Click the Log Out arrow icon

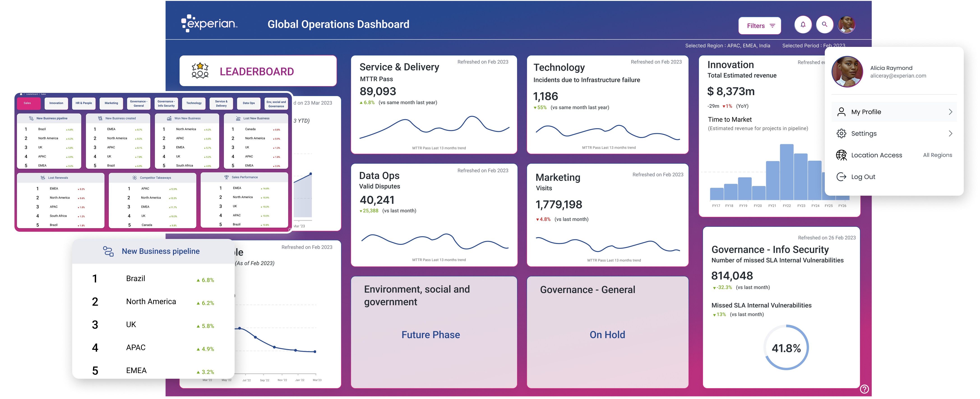[841, 177]
